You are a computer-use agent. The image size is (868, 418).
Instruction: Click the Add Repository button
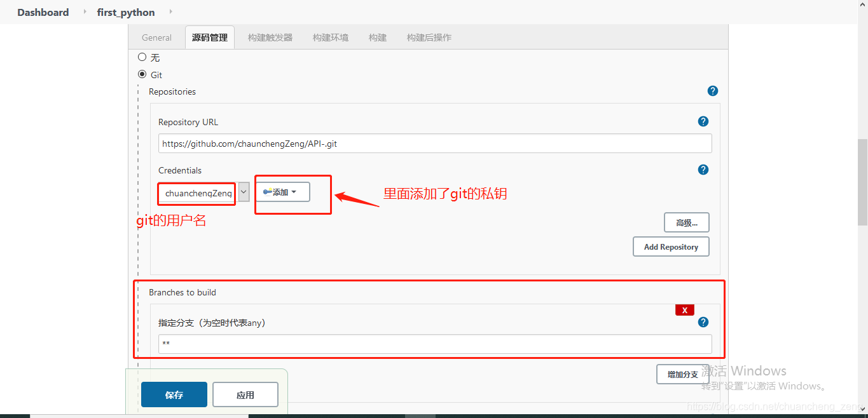[x=671, y=246]
